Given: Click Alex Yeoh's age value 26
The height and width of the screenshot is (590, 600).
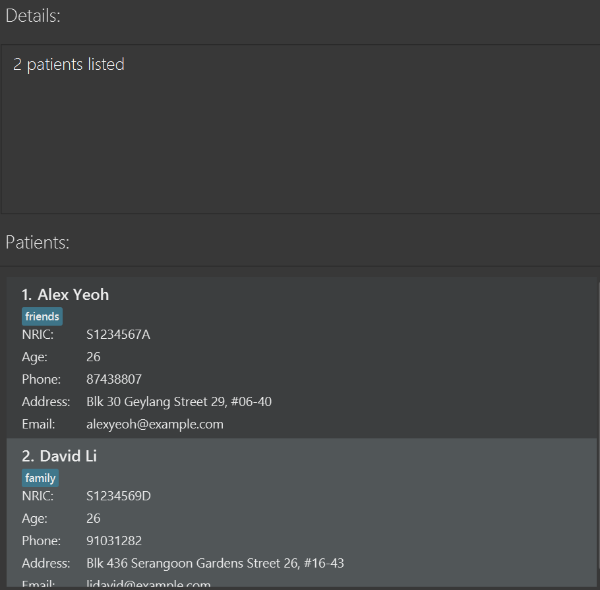Looking at the screenshot, I should 93,357.
